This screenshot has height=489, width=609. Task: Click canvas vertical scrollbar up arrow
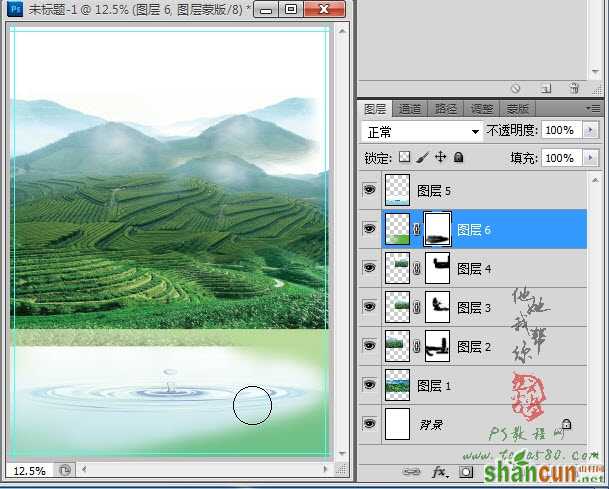coord(342,31)
